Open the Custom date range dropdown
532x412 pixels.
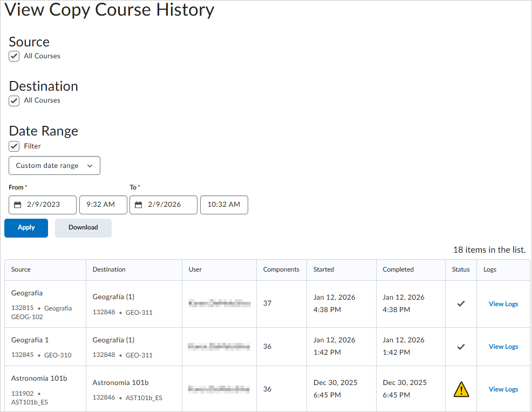click(x=54, y=165)
